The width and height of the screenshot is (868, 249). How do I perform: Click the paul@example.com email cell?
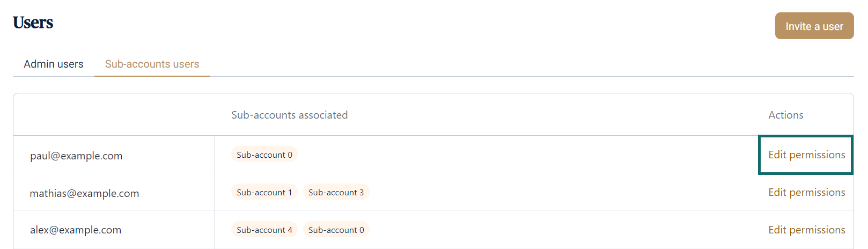pyautogui.click(x=76, y=156)
